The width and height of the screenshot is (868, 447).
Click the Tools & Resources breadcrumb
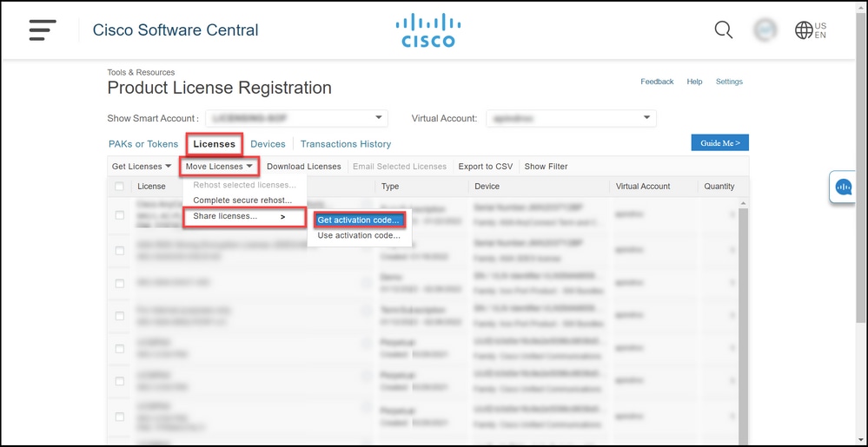(x=141, y=72)
